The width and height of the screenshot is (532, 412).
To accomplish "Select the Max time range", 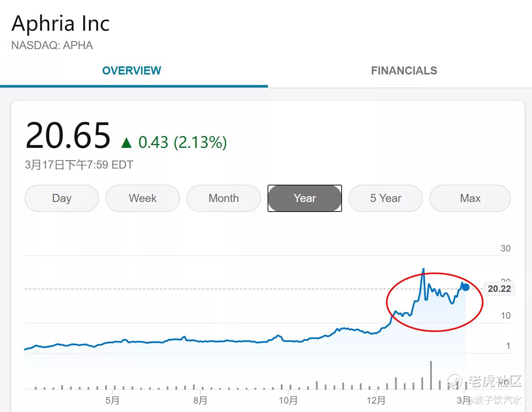I will pyautogui.click(x=470, y=198).
